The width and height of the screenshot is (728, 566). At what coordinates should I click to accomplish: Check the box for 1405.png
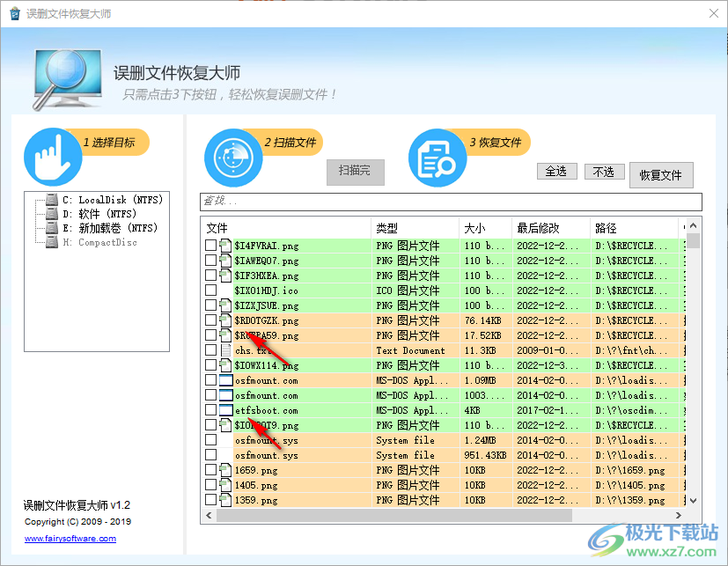point(210,485)
